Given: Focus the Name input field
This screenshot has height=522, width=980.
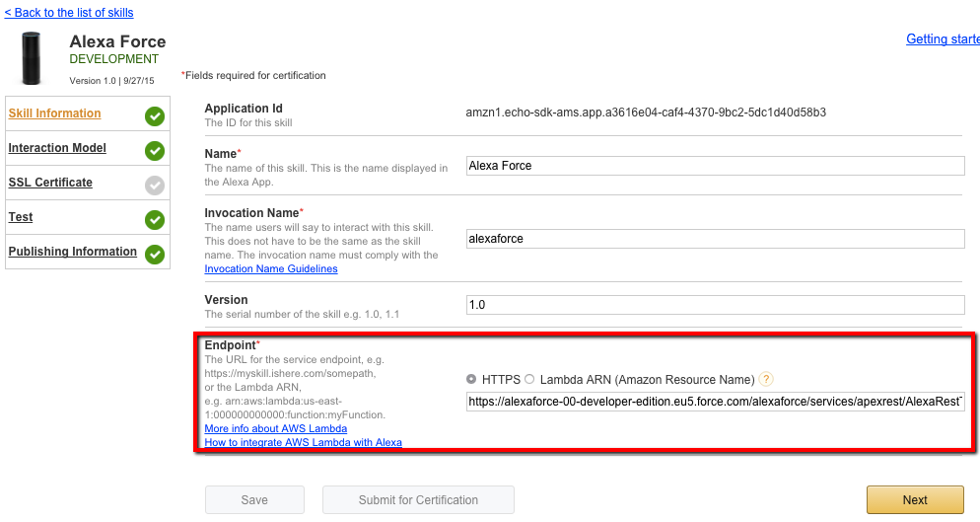Looking at the screenshot, I should coord(715,166).
